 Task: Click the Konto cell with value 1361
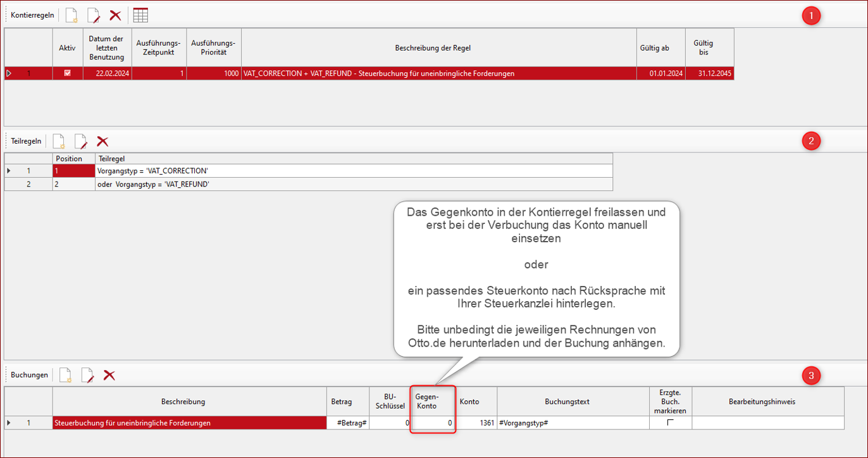[477, 423]
